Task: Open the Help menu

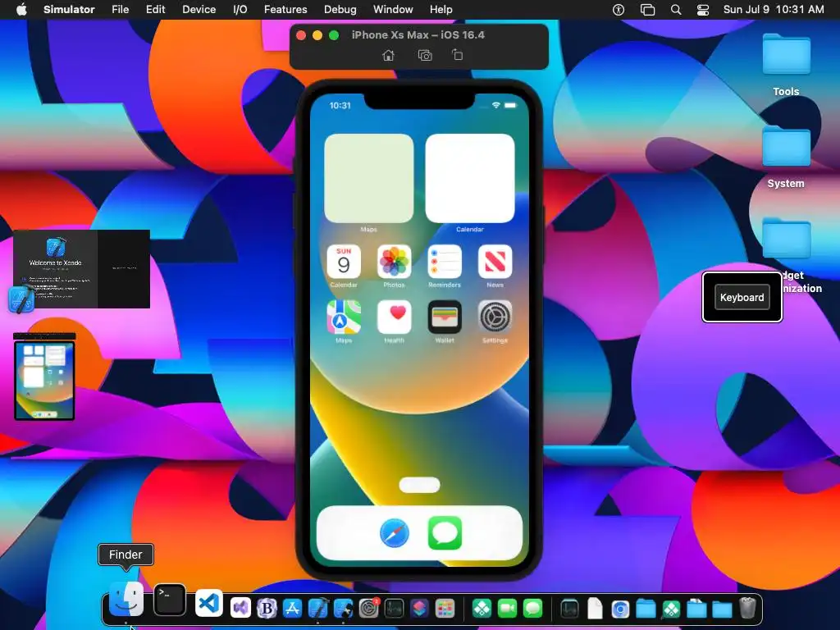Action: pyautogui.click(x=441, y=10)
